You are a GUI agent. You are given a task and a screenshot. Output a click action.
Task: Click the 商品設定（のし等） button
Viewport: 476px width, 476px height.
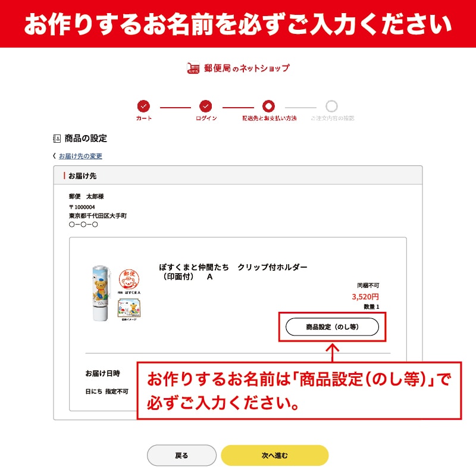pyautogui.click(x=332, y=327)
